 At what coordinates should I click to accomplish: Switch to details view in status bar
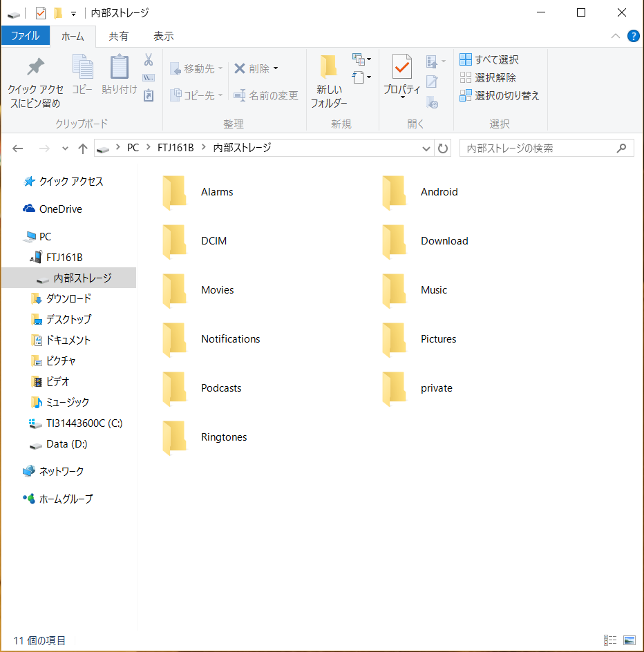click(610, 640)
